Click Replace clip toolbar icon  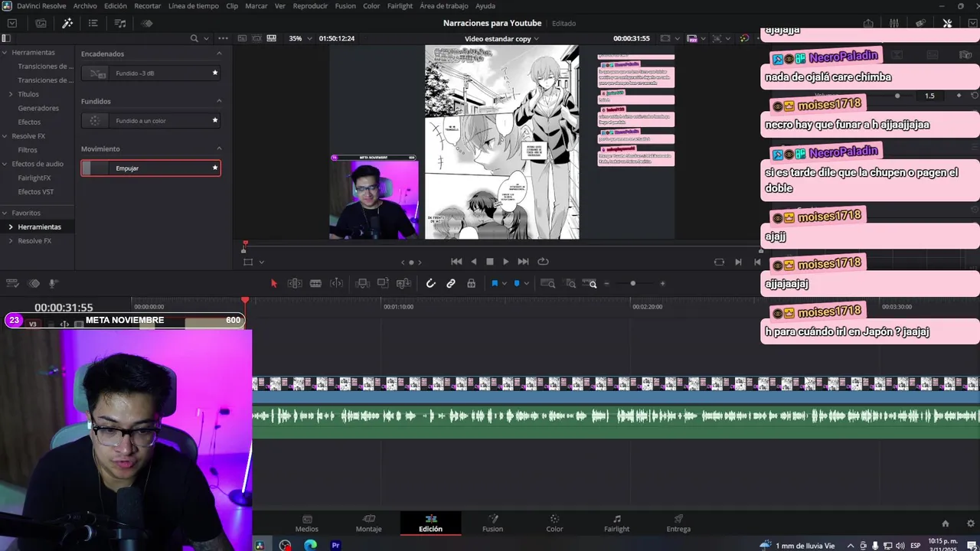coord(403,283)
